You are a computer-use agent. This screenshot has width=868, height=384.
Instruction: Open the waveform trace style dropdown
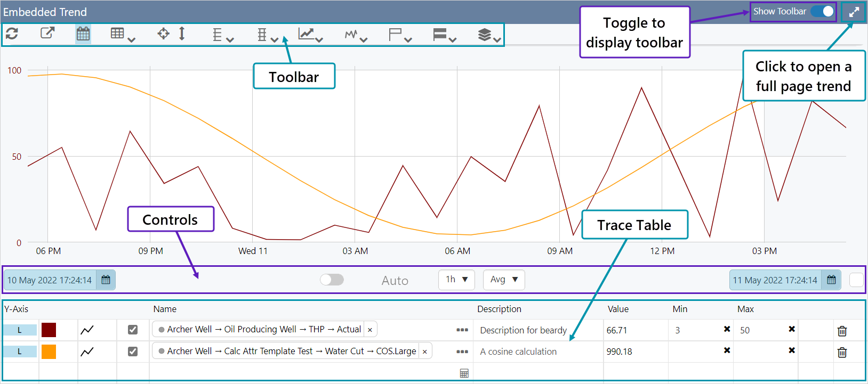coord(356,35)
